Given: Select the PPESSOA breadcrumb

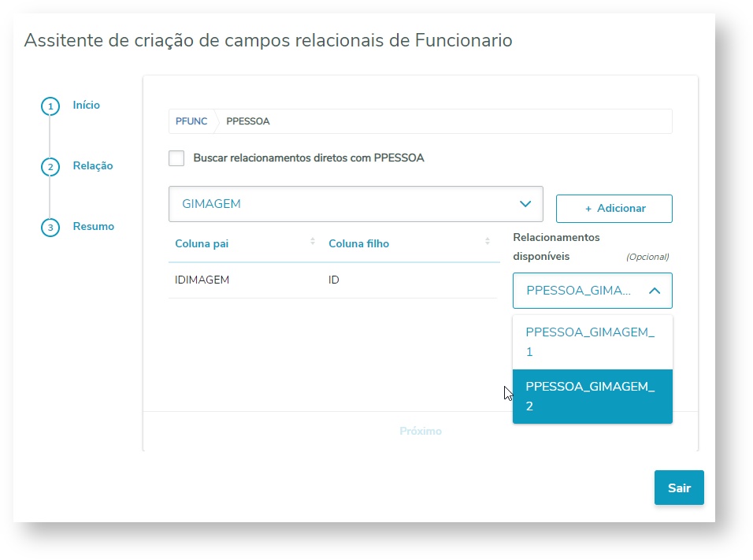Looking at the screenshot, I should pyautogui.click(x=248, y=121).
